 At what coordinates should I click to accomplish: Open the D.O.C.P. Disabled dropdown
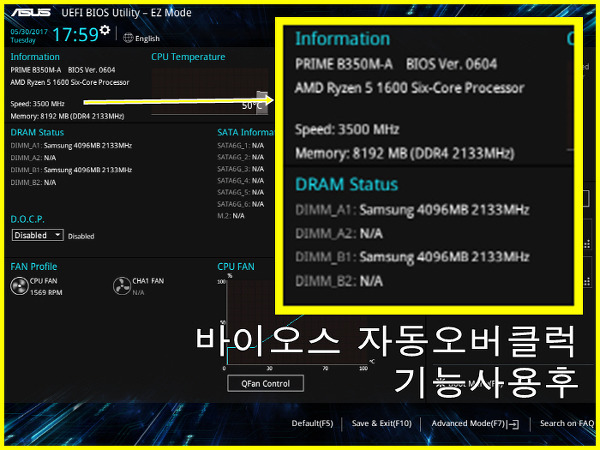point(38,235)
